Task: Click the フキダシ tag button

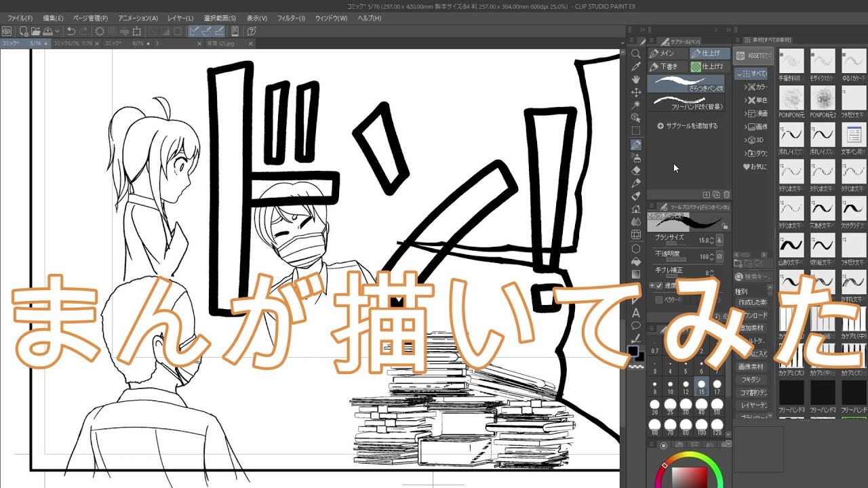Action: pos(751,380)
